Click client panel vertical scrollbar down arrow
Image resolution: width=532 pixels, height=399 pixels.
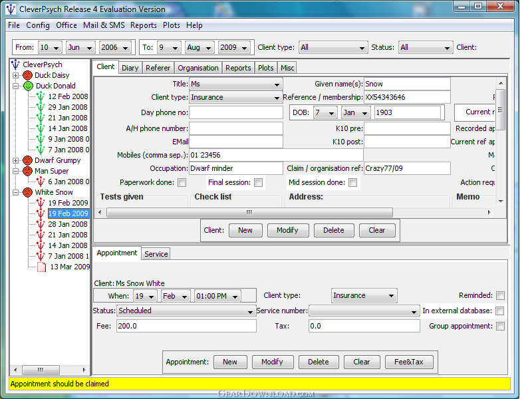[x=501, y=201]
